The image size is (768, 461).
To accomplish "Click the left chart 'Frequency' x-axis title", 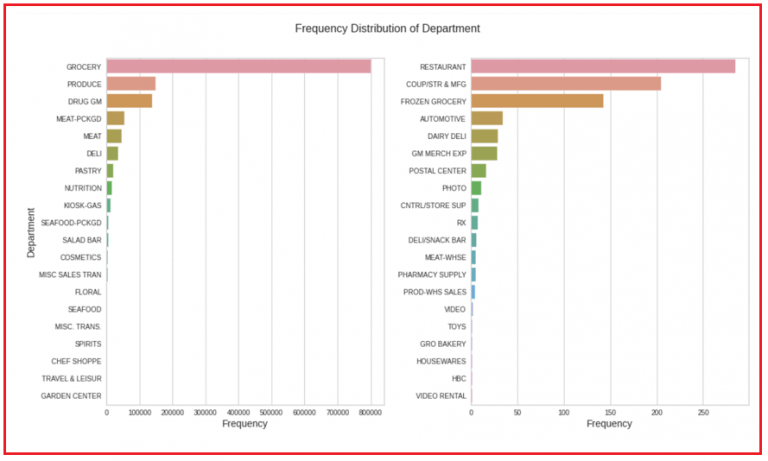I will (x=244, y=424).
